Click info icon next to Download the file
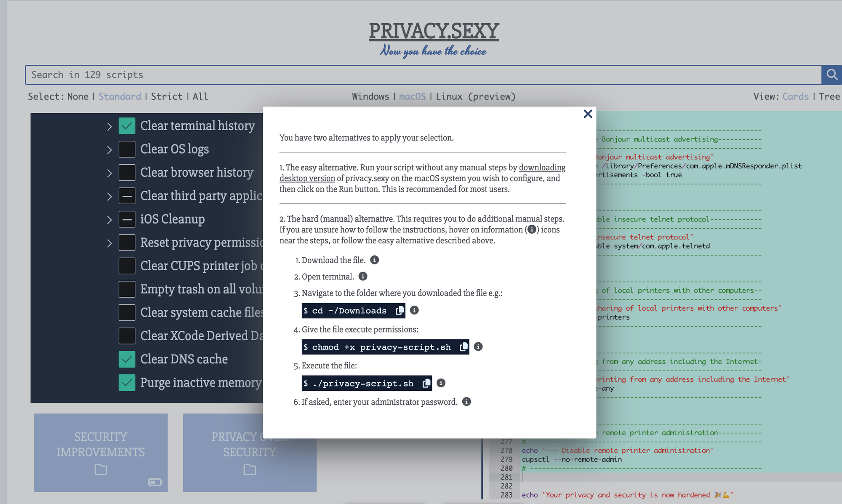This screenshot has width=842, height=504. coord(374,260)
